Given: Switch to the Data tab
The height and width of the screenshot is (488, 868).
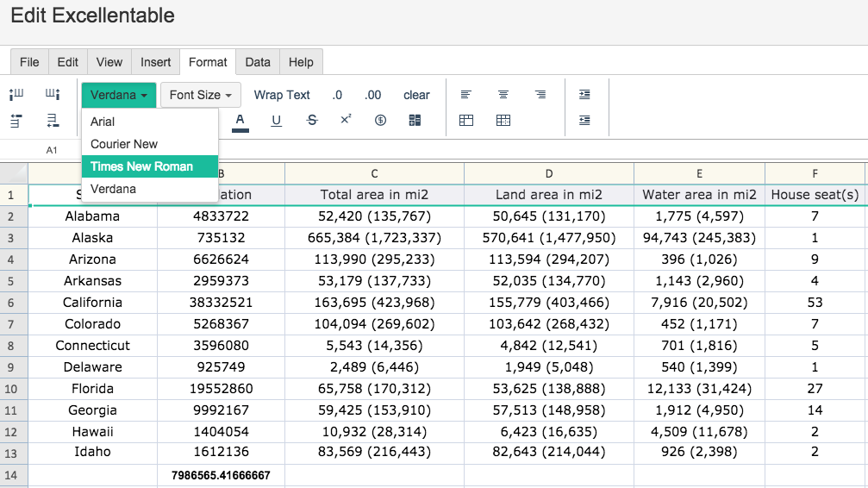Looking at the screenshot, I should tap(258, 62).
